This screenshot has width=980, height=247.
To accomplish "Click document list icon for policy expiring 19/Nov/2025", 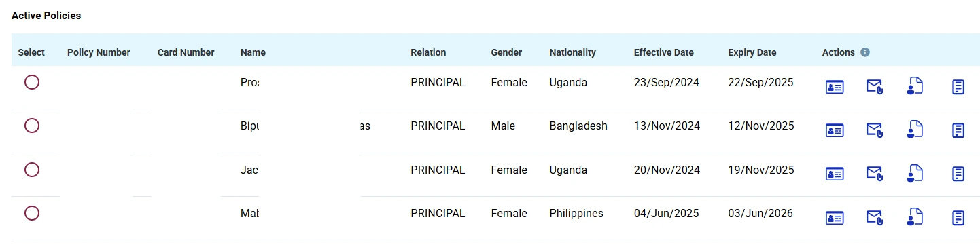I will point(958,174).
